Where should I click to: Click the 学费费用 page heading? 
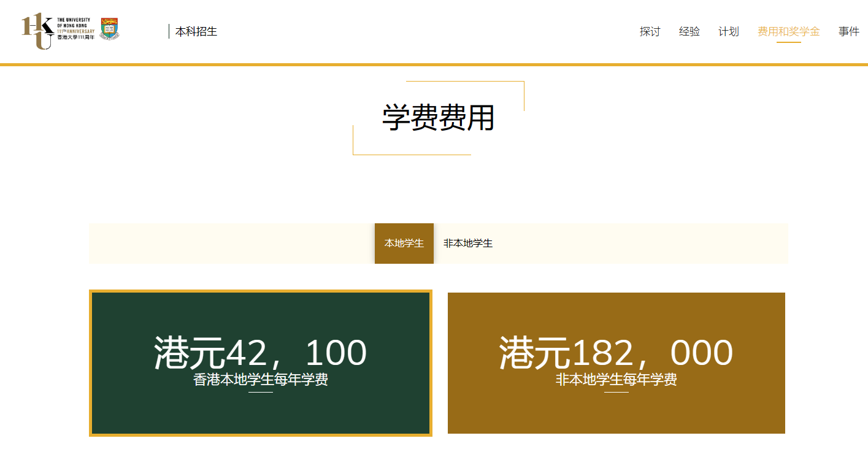click(438, 117)
